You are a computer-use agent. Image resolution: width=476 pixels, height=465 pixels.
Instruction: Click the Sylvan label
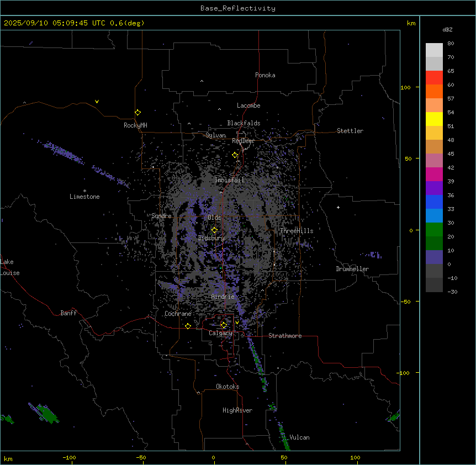click(x=215, y=135)
